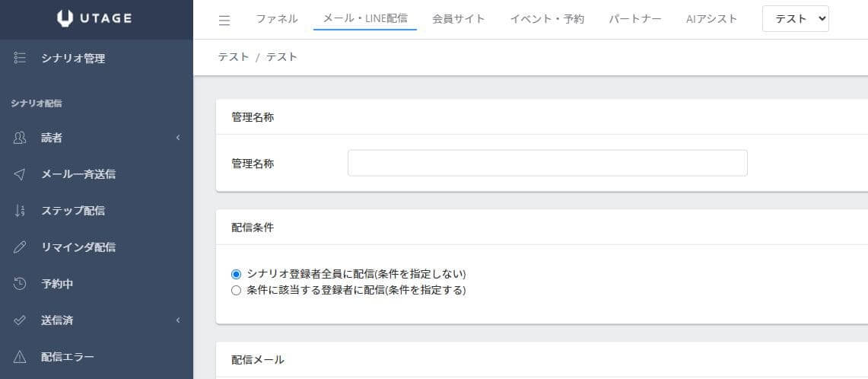Open the hamburger menu icon
This screenshot has width=868, height=379.
tap(224, 21)
